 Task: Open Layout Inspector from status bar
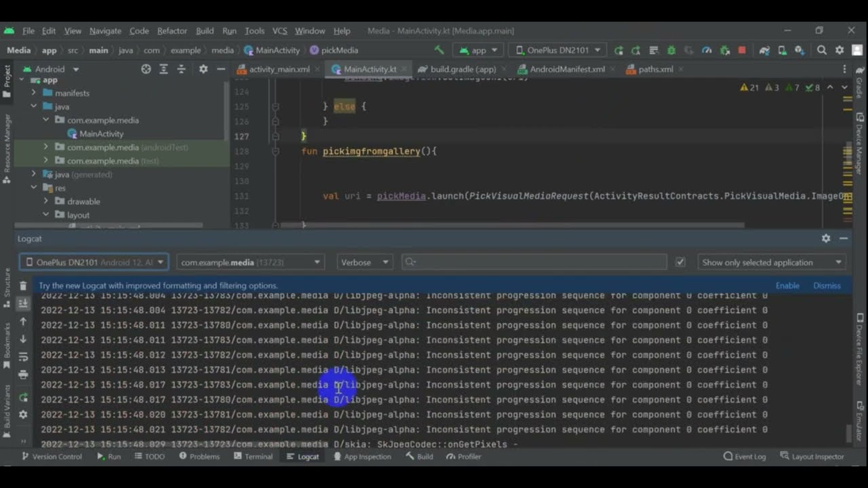coord(812,456)
